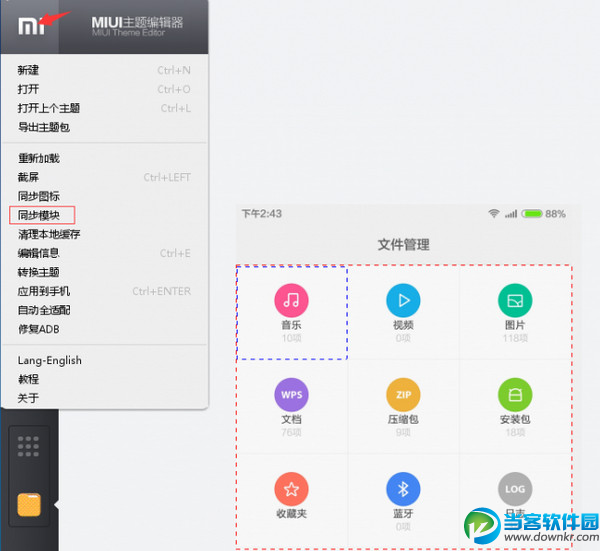The width and height of the screenshot is (600, 551).
Task: Select 导出主题包 menu entry
Action: click(x=44, y=127)
